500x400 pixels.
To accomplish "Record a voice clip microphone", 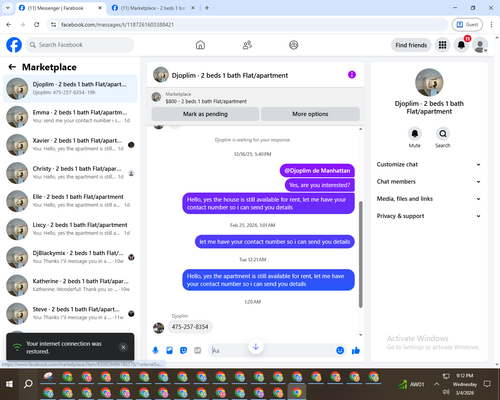I will 155,350.
